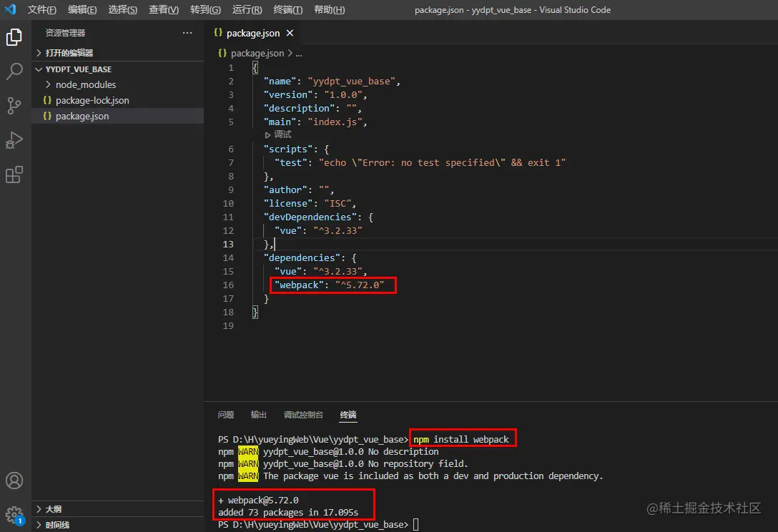Click the "devDependencies" key on line 11
The height and width of the screenshot is (532, 778).
[310, 217]
